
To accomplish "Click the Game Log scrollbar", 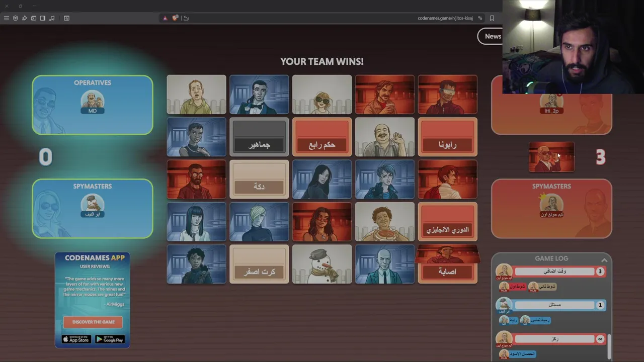I will (x=609, y=346).
